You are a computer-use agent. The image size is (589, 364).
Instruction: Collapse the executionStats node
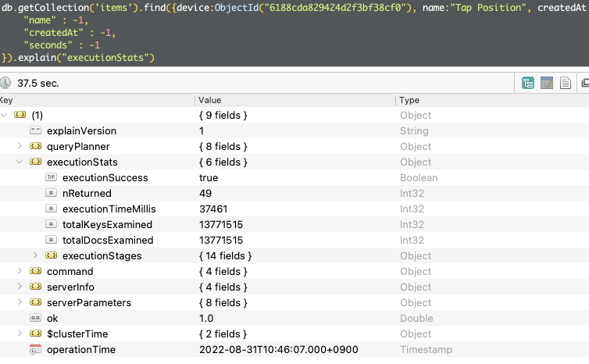(x=20, y=162)
